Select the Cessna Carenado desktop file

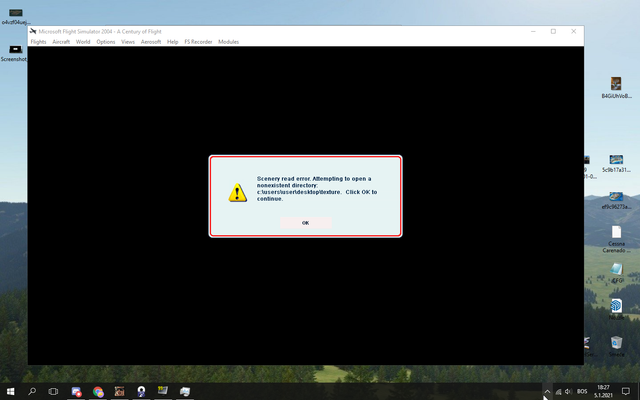pos(616,239)
